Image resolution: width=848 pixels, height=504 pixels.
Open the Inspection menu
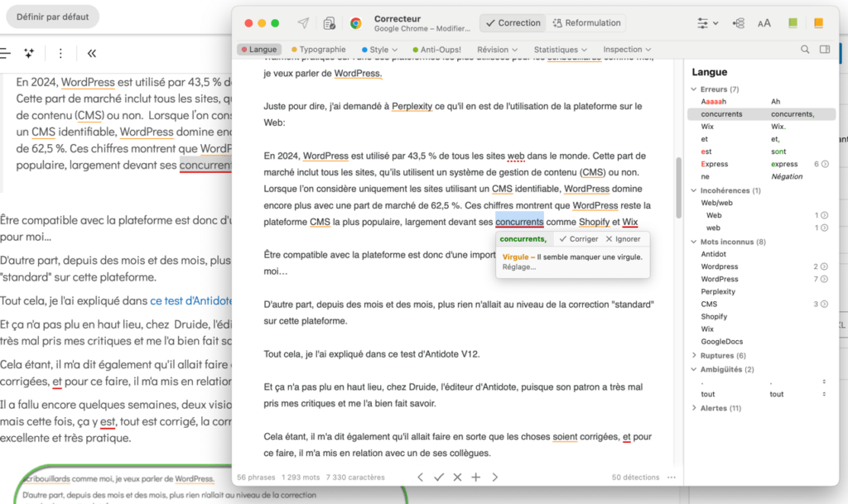(627, 49)
